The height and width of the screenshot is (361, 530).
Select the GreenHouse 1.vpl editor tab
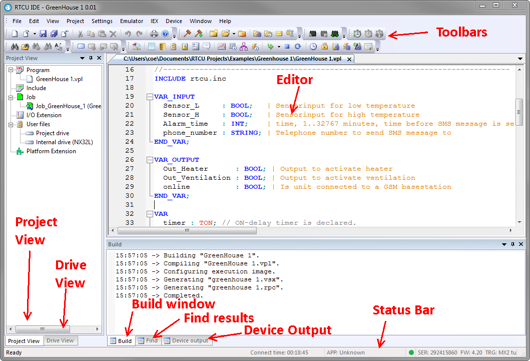pos(232,59)
